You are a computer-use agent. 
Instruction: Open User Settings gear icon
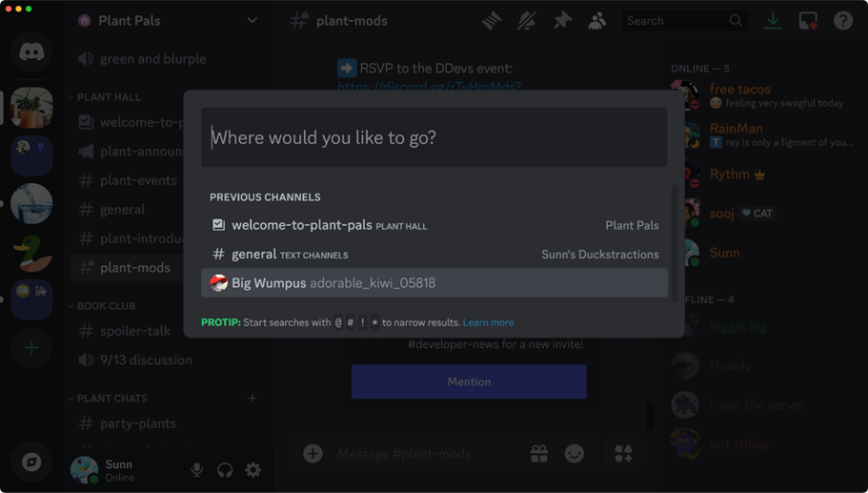coord(253,470)
